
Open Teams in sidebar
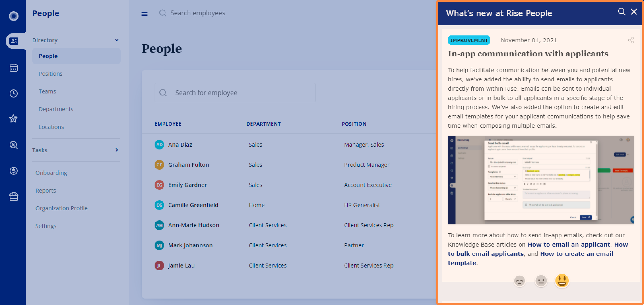[x=47, y=91]
